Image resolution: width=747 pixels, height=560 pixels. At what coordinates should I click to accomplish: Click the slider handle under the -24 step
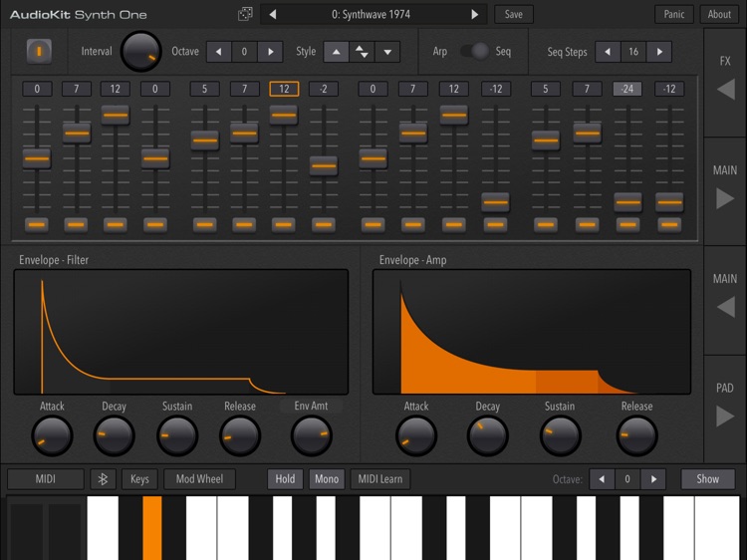pyautogui.click(x=627, y=202)
